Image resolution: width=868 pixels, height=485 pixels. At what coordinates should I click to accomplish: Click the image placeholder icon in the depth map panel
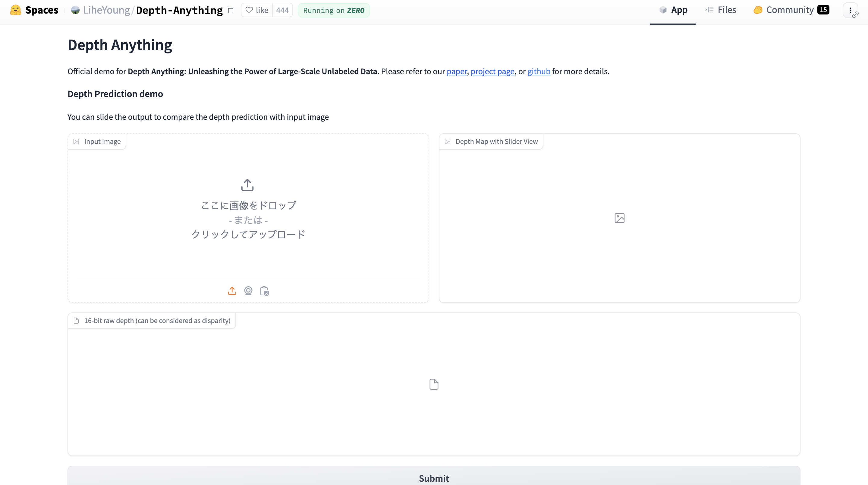619,218
